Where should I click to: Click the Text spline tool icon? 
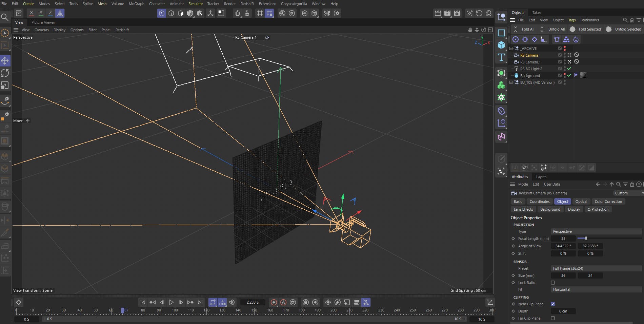(501, 57)
